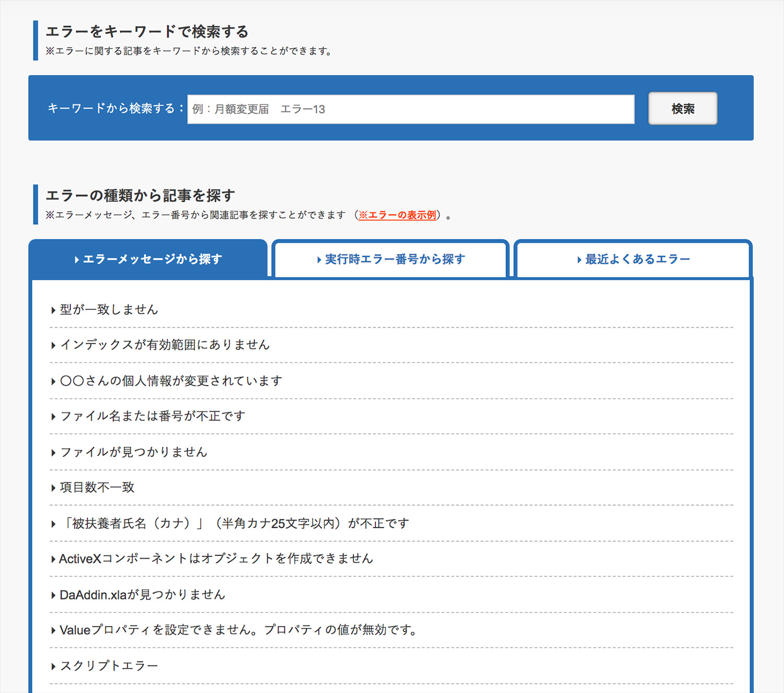Open the 項目数不一致 article

pos(97,487)
